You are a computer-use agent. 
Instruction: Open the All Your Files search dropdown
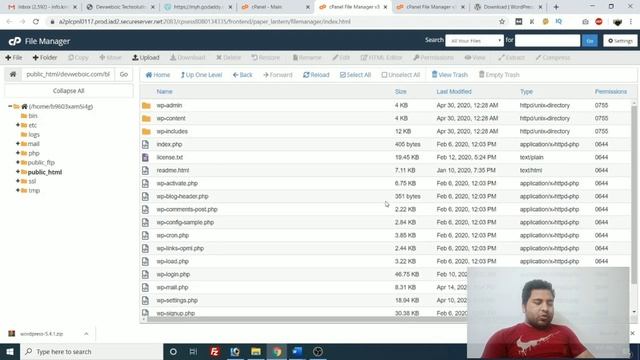[474, 41]
